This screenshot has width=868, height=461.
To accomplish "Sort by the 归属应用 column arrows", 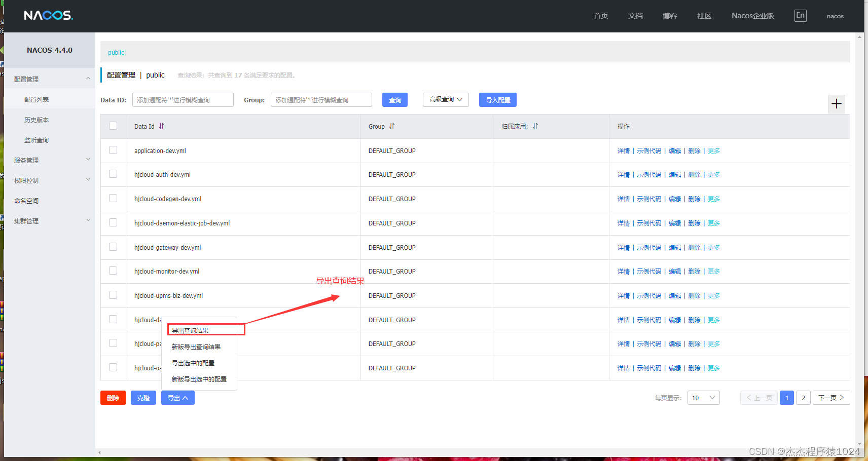I will 535,126.
